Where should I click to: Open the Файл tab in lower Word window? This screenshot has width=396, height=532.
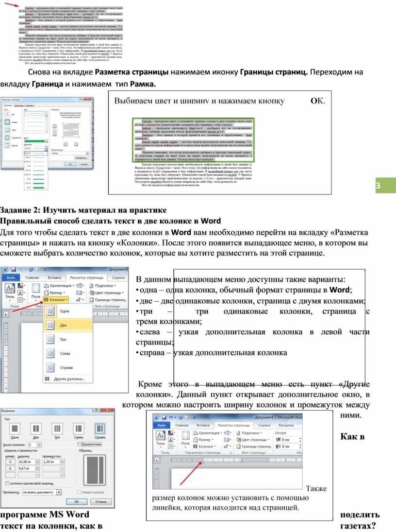click(162, 425)
